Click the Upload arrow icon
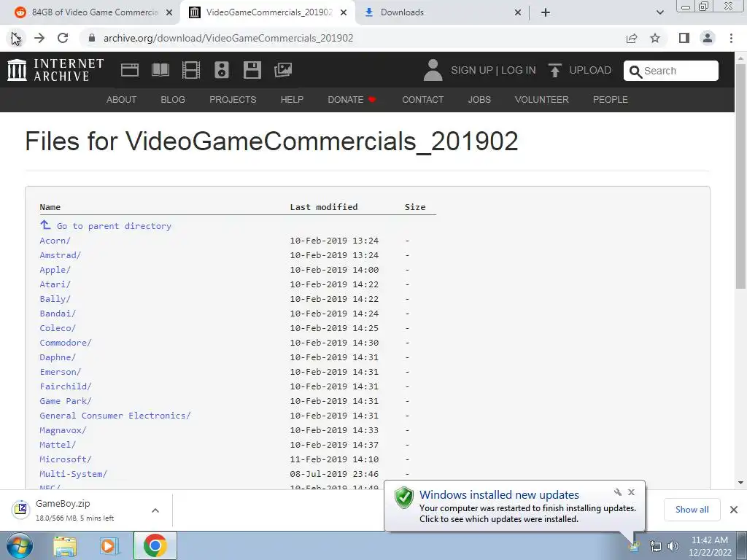The width and height of the screenshot is (747, 560). (x=554, y=70)
